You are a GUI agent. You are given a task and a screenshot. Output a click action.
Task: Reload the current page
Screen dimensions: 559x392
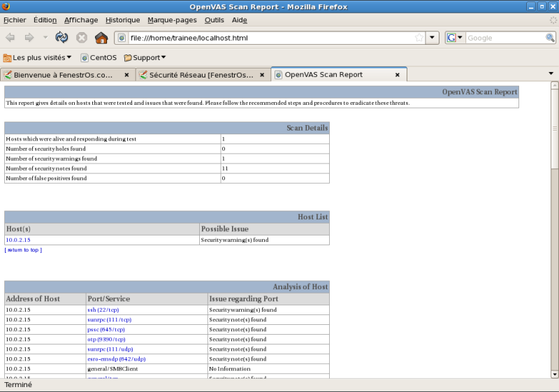pyautogui.click(x=62, y=38)
